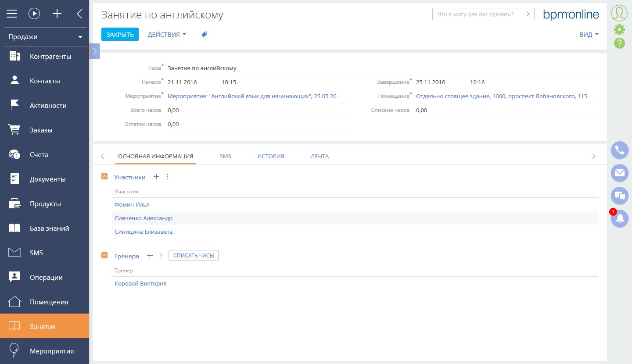The height and width of the screenshot is (364, 632).
Task: Click the Списать часы button
Action: click(x=193, y=255)
